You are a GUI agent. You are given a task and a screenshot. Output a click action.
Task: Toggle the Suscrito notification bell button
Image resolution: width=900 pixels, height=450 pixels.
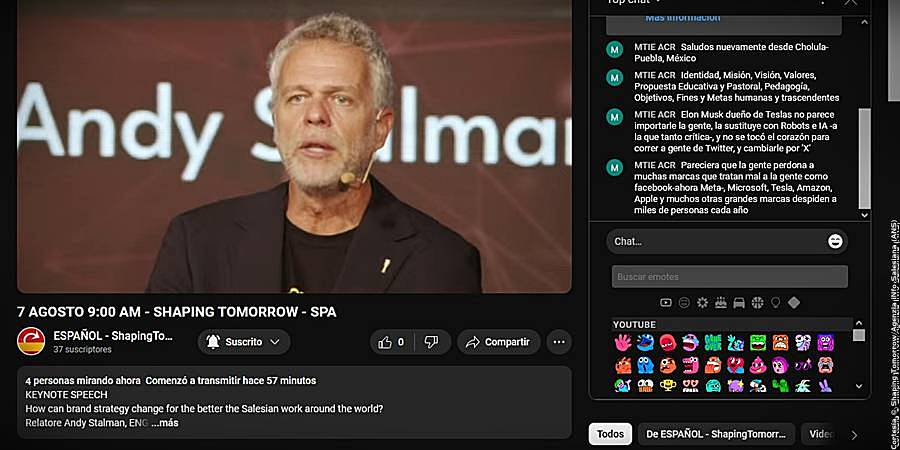point(213,342)
